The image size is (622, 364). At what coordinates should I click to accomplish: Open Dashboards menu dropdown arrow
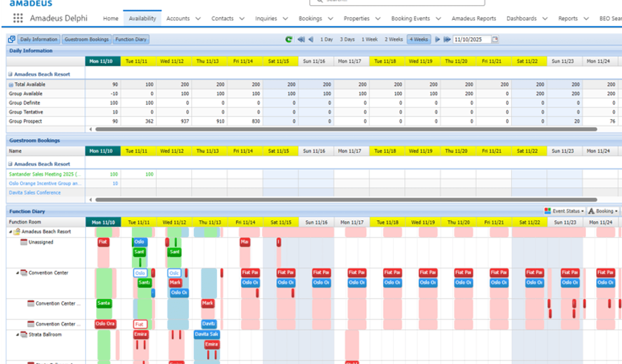coord(545,19)
